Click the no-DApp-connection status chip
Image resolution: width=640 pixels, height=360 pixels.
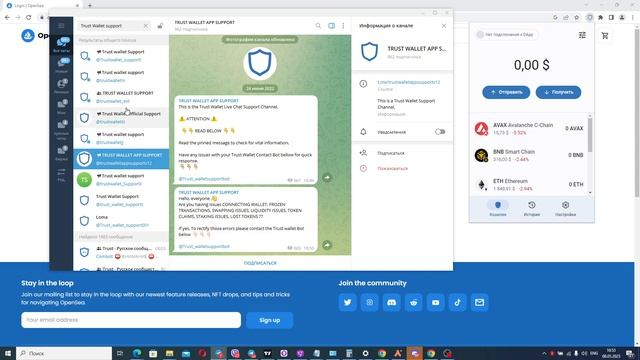(506, 35)
